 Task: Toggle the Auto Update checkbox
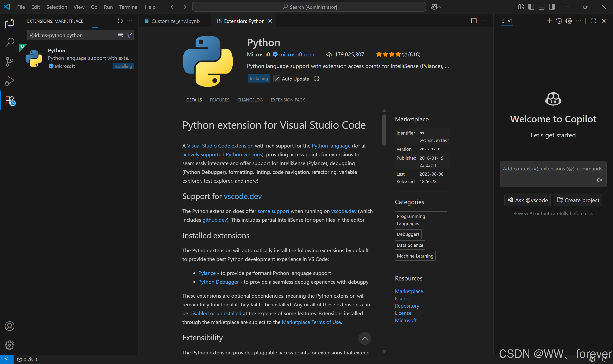click(x=277, y=79)
